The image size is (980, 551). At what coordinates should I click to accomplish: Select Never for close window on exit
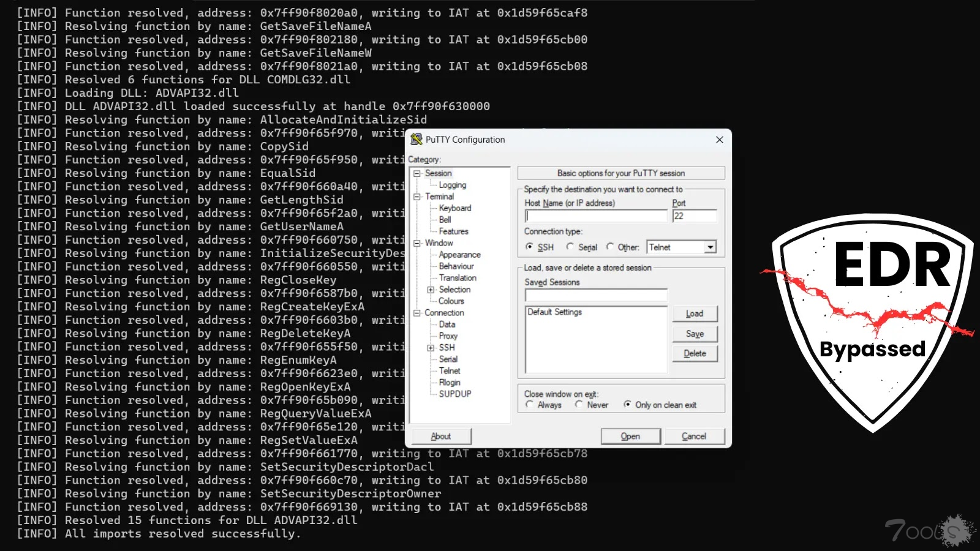point(579,405)
